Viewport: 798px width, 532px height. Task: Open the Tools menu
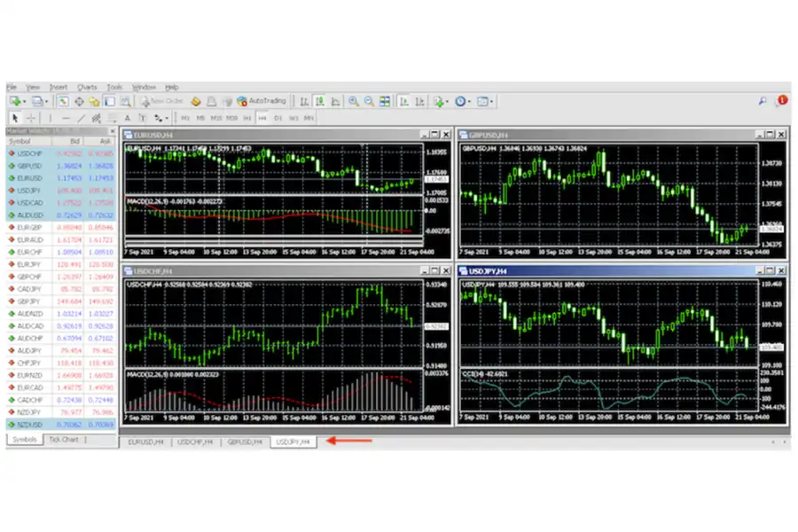(x=114, y=87)
